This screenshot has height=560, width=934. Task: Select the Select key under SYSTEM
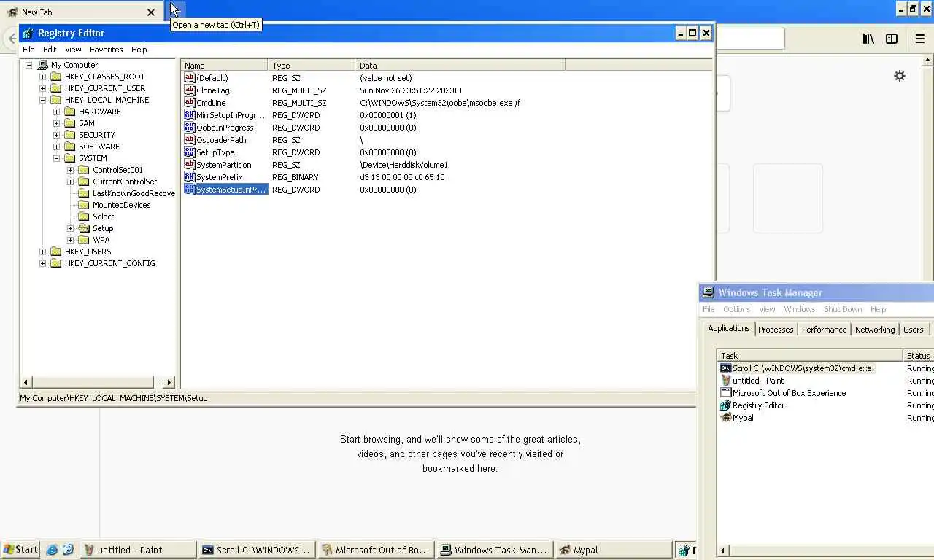(x=103, y=217)
